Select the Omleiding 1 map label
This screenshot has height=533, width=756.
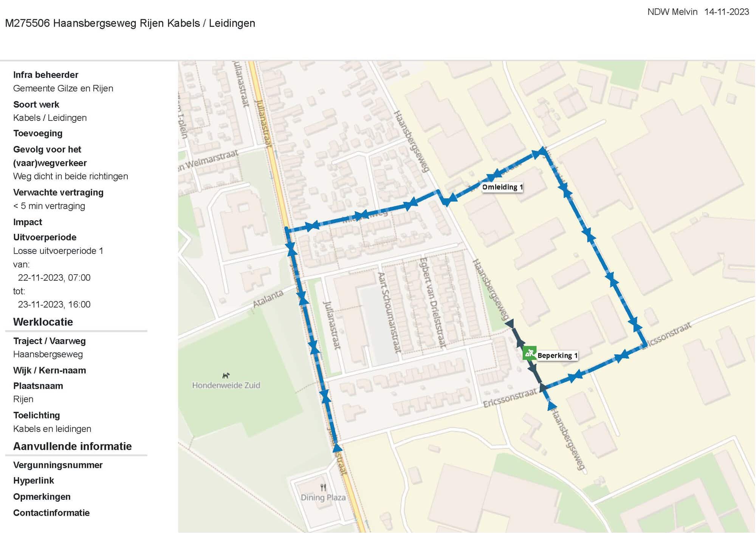(x=502, y=187)
